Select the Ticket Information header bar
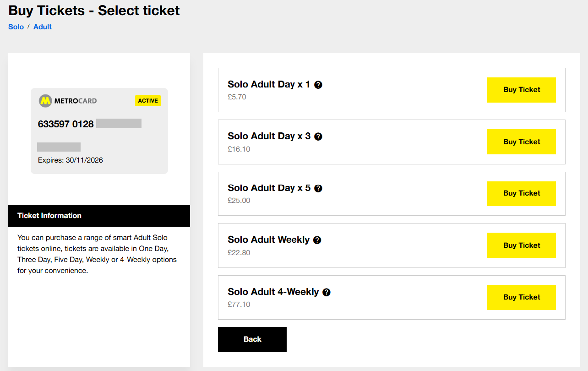 (99, 216)
